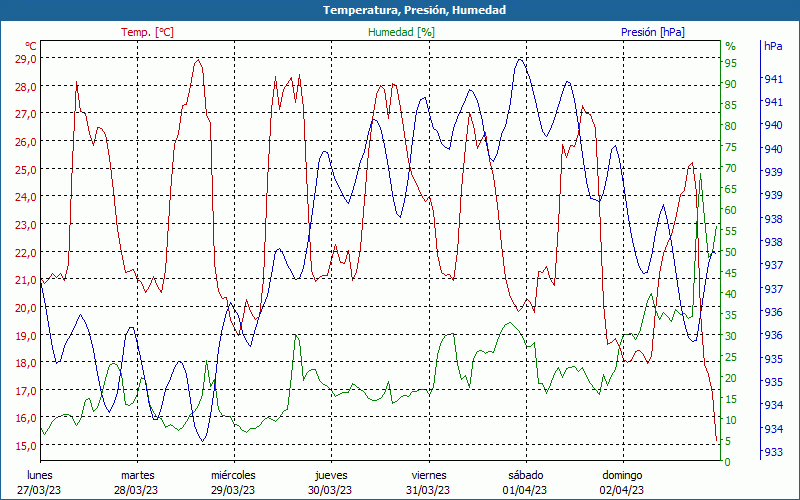Click the green "%" axis unit label
The height and width of the screenshot is (500, 800).
pyautogui.click(x=731, y=46)
